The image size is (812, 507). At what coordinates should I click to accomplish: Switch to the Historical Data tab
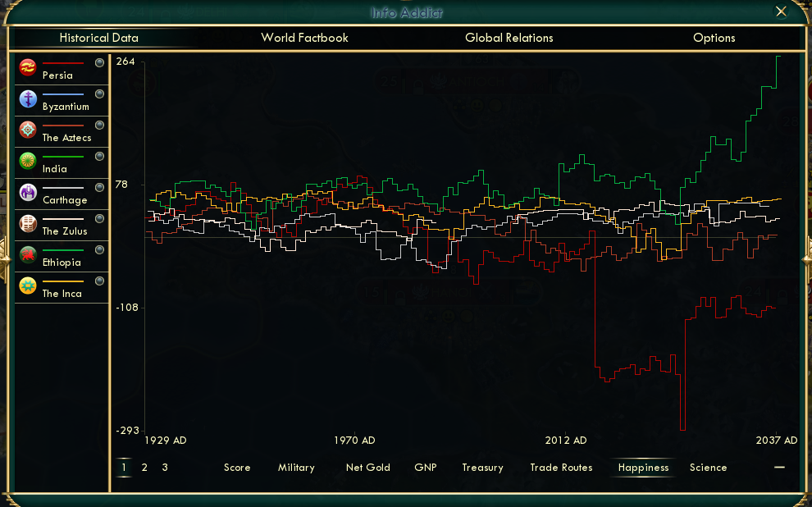(x=99, y=38)
